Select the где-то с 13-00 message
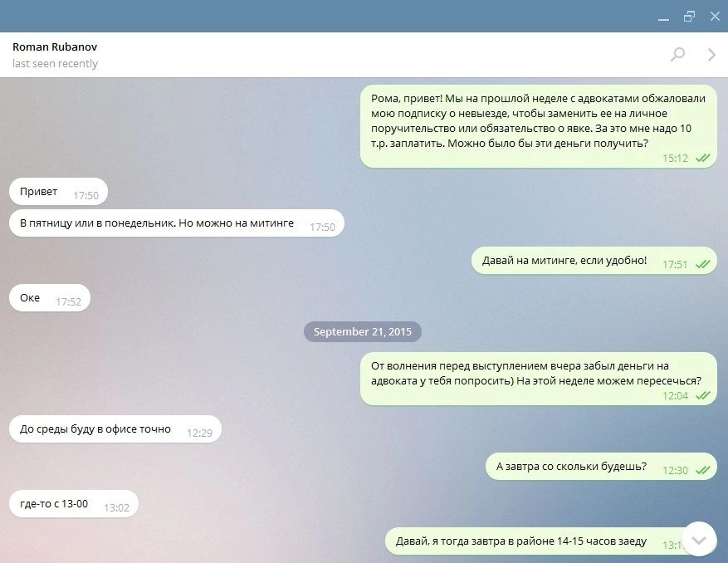This screenshot has height=563, width=728. pyautogui.click(x=74, y=504)
